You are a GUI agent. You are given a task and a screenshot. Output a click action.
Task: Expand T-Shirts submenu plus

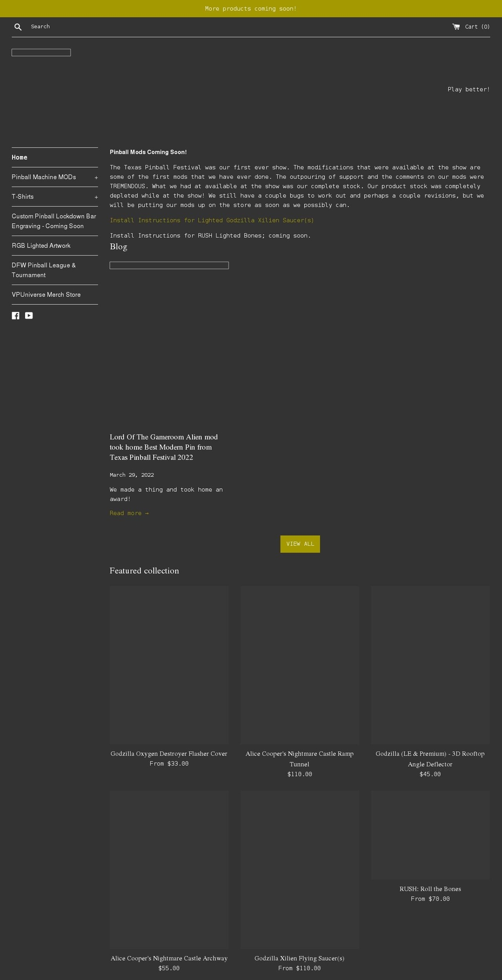[96, 197]
